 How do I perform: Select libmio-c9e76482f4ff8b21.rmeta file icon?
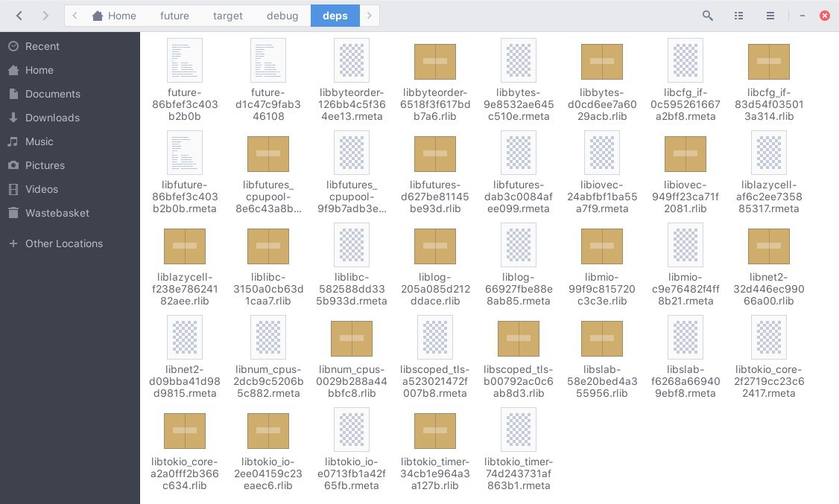click(686, 246)
